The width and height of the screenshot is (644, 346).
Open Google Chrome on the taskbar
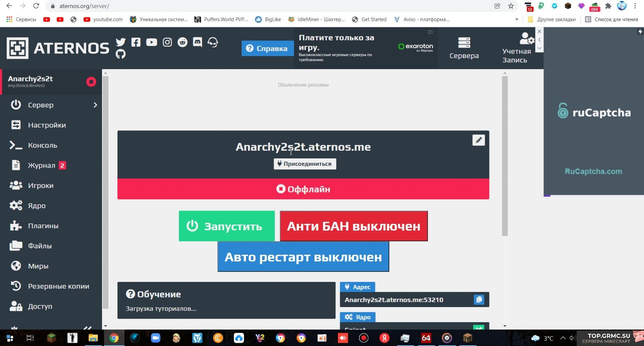tap(114, 338)
